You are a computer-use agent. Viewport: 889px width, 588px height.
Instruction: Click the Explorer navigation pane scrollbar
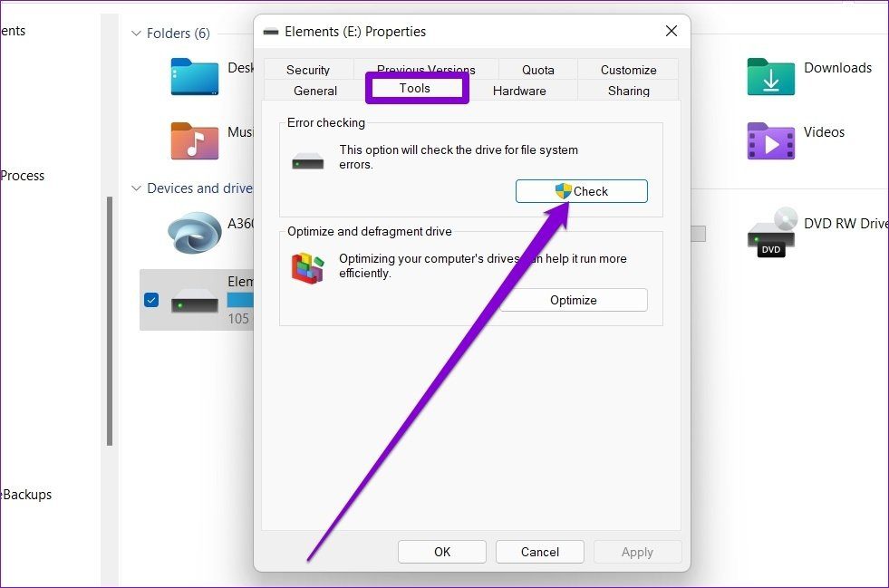click(110, 321)
